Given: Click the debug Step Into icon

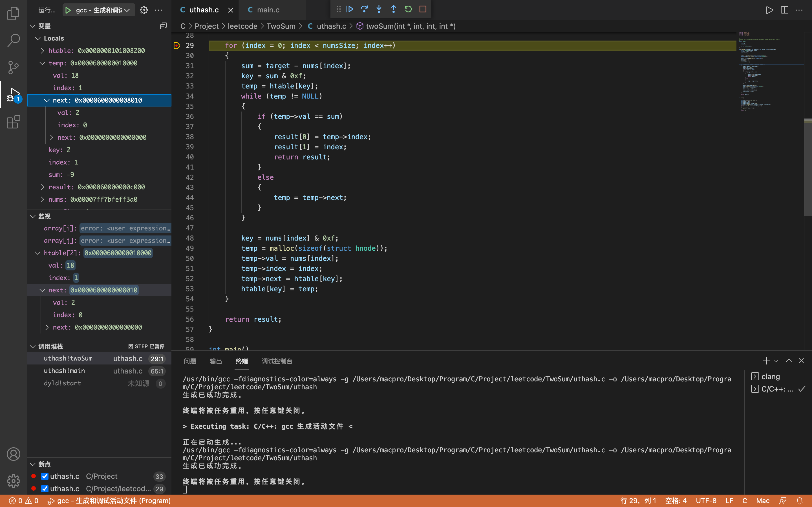Looking at the screenshot, I should point(379,9).
